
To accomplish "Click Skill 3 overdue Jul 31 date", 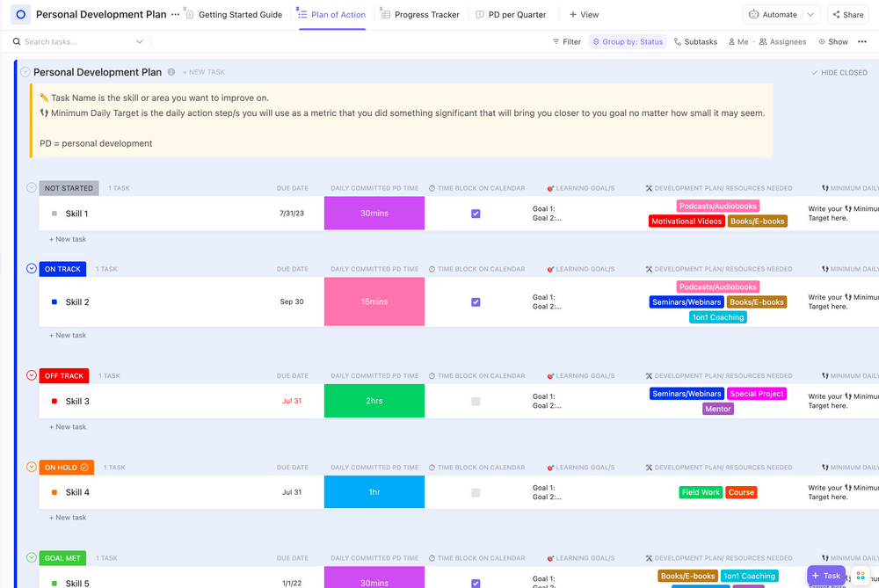I will coord(292,402).
